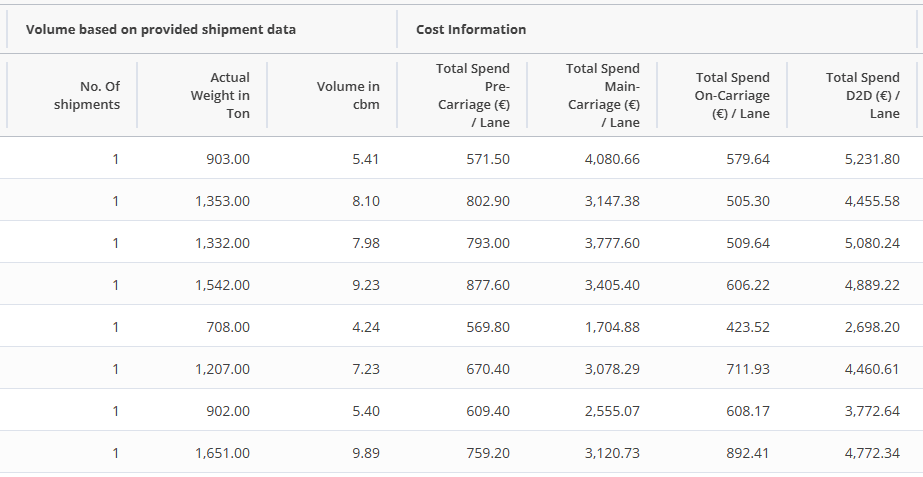Select on-carriage spend 711.93

[748, 369]
